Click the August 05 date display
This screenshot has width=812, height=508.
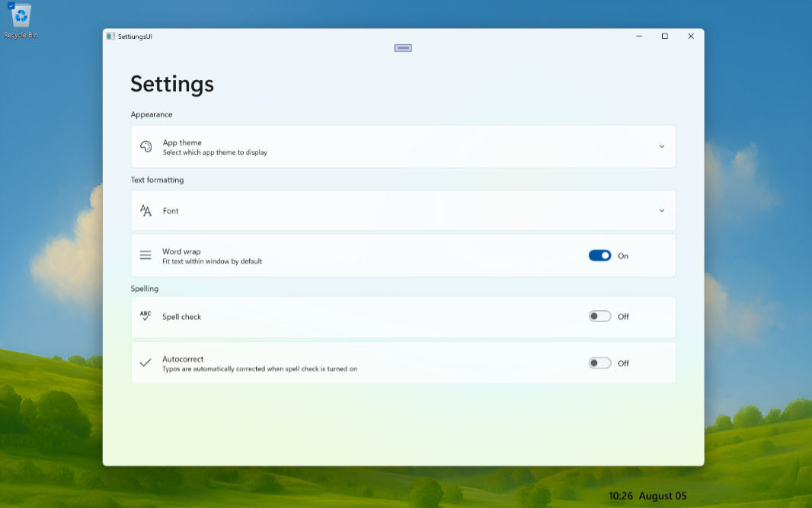click(663, 496)
